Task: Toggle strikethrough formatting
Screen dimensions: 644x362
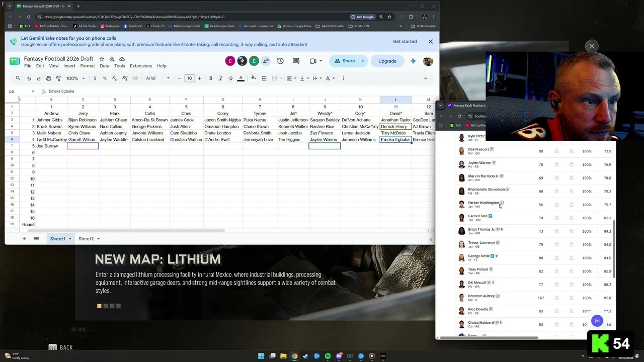Action: point(230,78)
